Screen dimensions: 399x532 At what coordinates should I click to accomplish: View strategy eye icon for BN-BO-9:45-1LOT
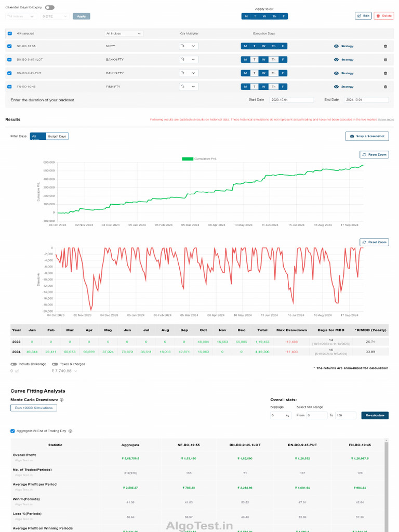(x=336, y=60)
